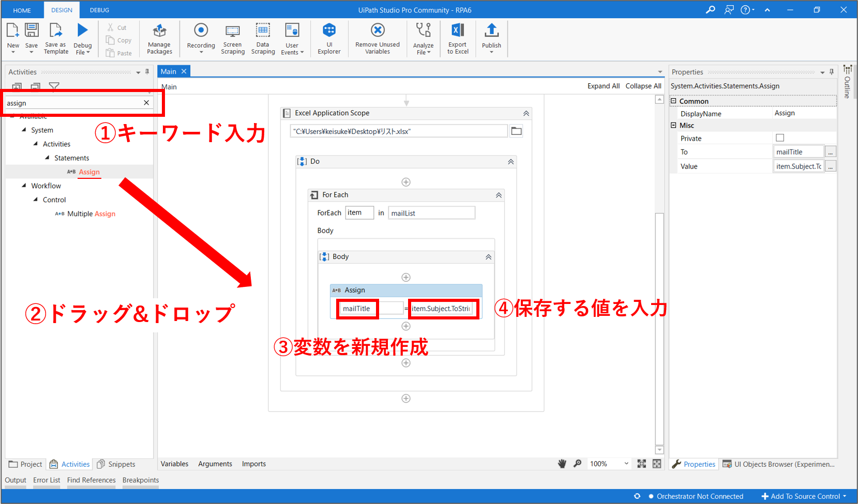This screenshot has height=504, width=858.
Task: Switch to the DEBUG ribbon tab
Action: 99,10
